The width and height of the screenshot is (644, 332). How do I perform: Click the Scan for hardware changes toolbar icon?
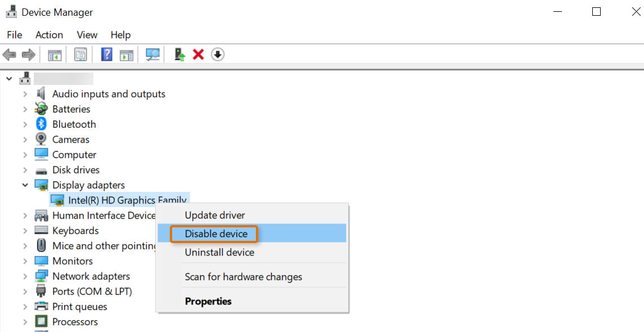click(152, 54)
